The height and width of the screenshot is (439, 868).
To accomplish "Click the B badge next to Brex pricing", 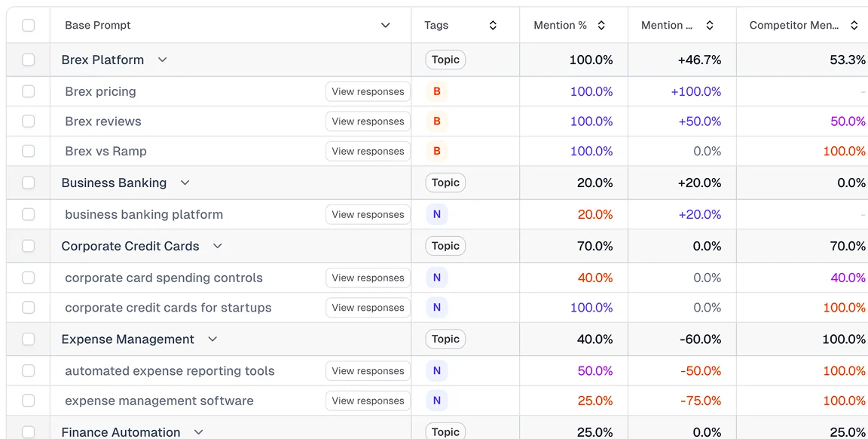I will click(436, 91).
